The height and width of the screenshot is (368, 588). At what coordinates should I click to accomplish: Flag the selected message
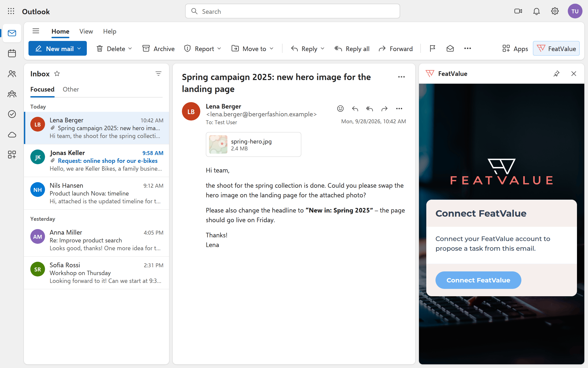coord(433,49)
